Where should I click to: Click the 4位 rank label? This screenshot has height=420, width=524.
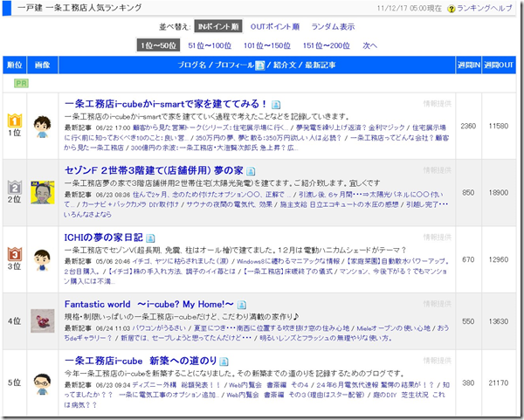[x=14, y=321]
